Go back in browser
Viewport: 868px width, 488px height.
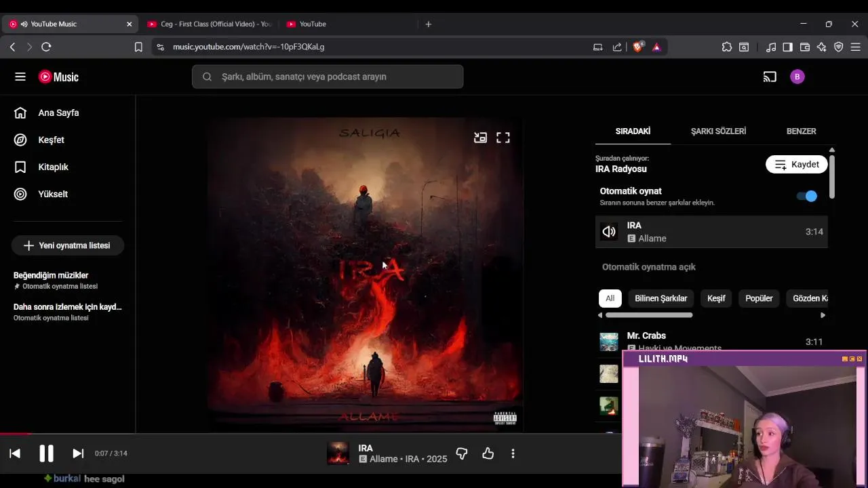[12, 47]
